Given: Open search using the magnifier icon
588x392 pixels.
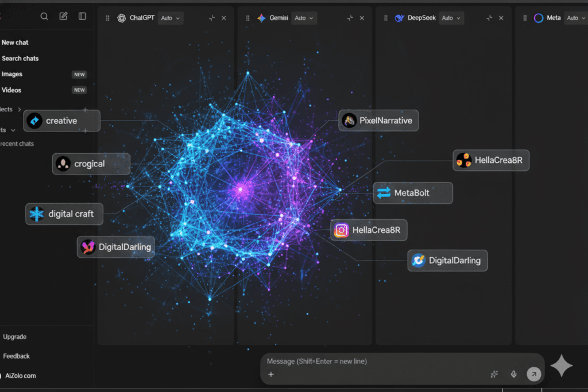Looking at the screenshot, I should point(44,16).
